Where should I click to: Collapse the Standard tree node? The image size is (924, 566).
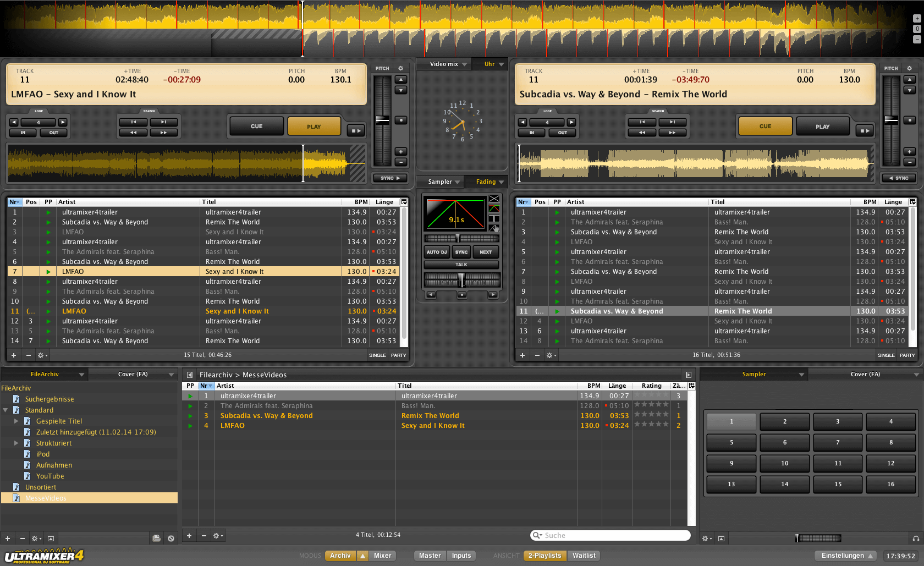5,410
